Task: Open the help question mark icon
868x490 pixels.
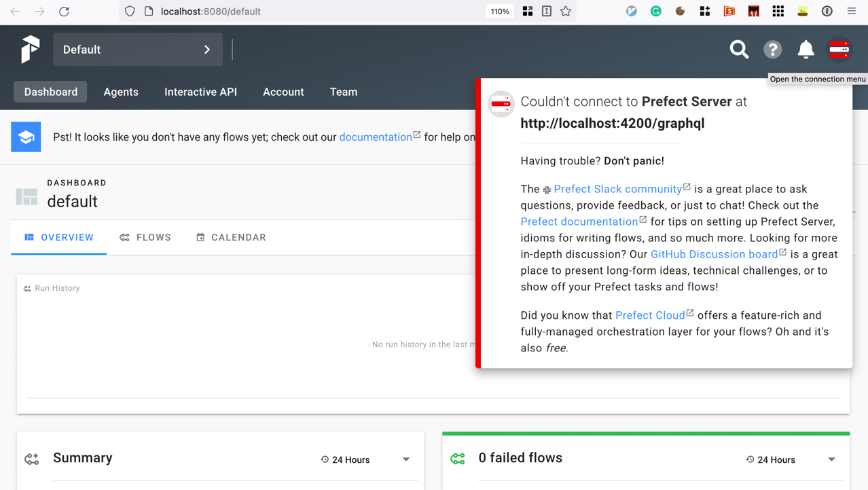Action: (x=772, y=50)
